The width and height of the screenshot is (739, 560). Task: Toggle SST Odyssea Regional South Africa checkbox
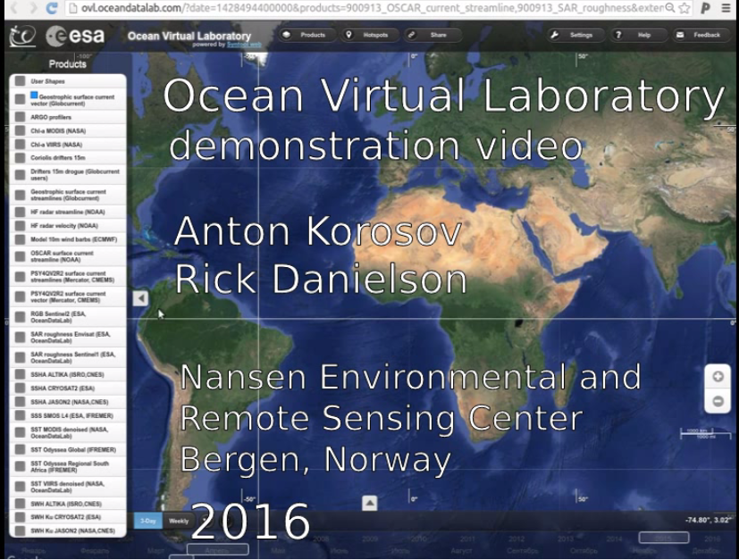pos(20,466)
